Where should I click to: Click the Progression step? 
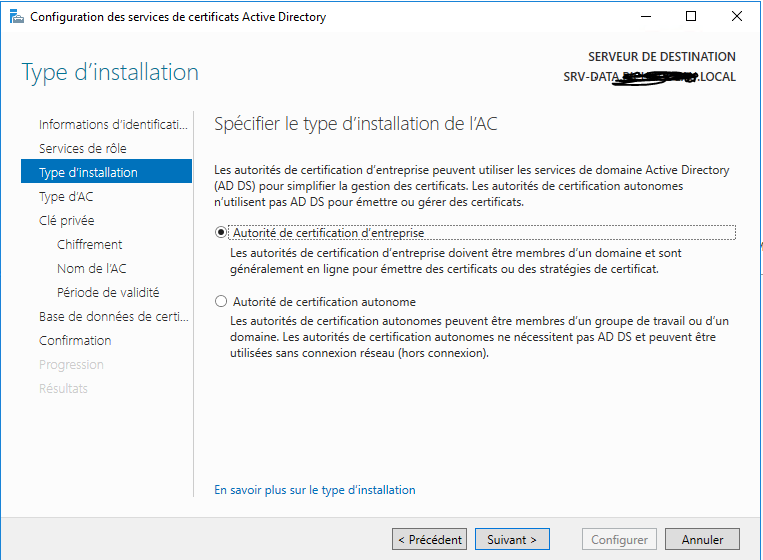[71, 364]
